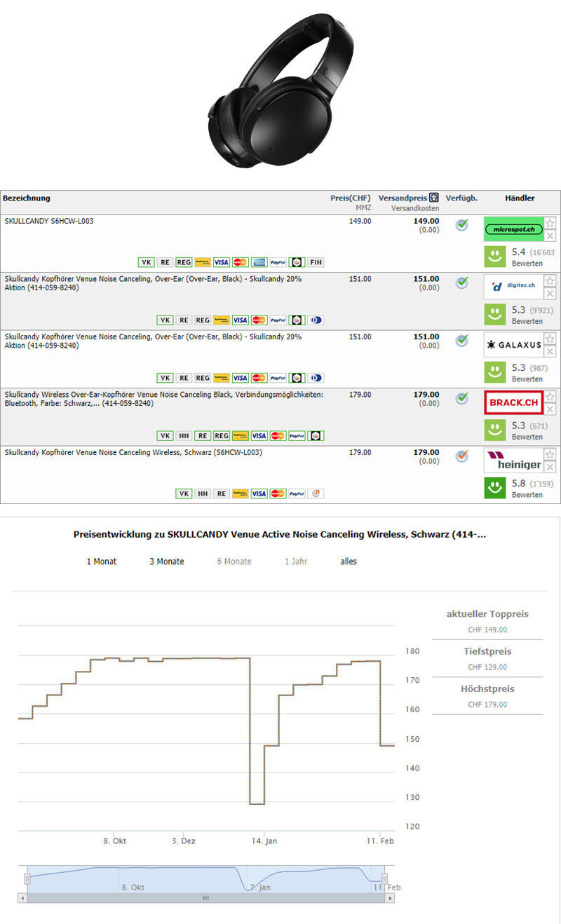This screenshot has height=924, width=561.
Task: Click the left handle of chart range selector
Action: 27,878
